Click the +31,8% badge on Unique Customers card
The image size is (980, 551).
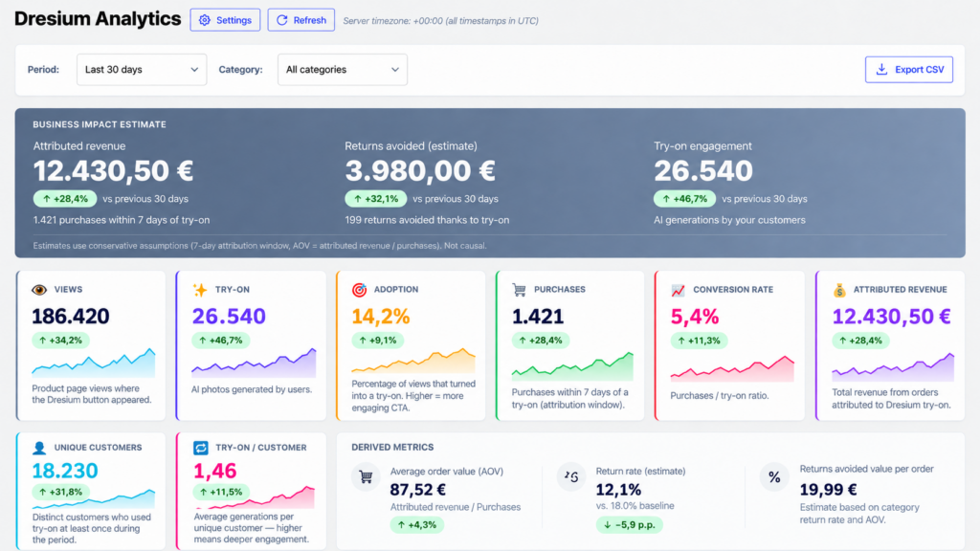pyautogui.click(x=60, y=493)
